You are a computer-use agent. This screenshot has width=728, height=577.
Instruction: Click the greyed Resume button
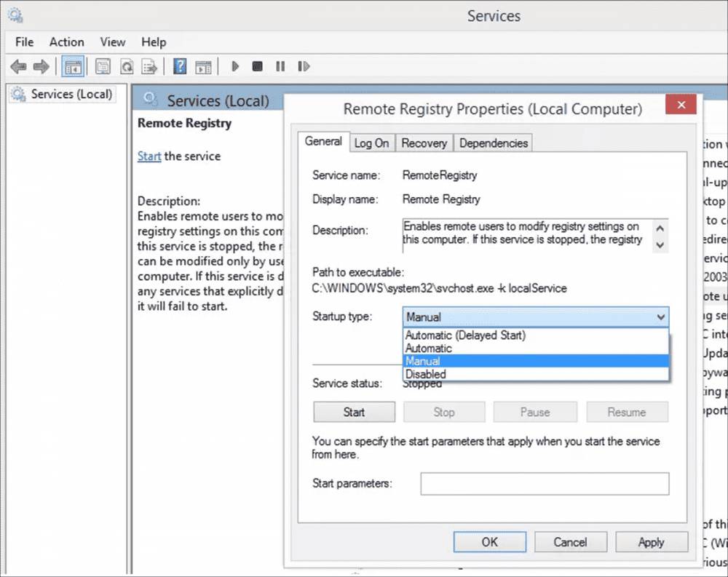(x=627, y=412)
